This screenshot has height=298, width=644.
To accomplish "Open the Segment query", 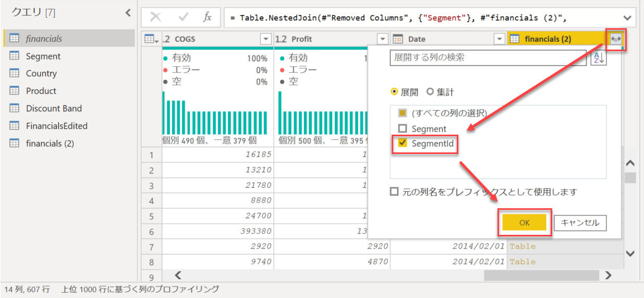I will pyautogui.click(x=43, y=56).
